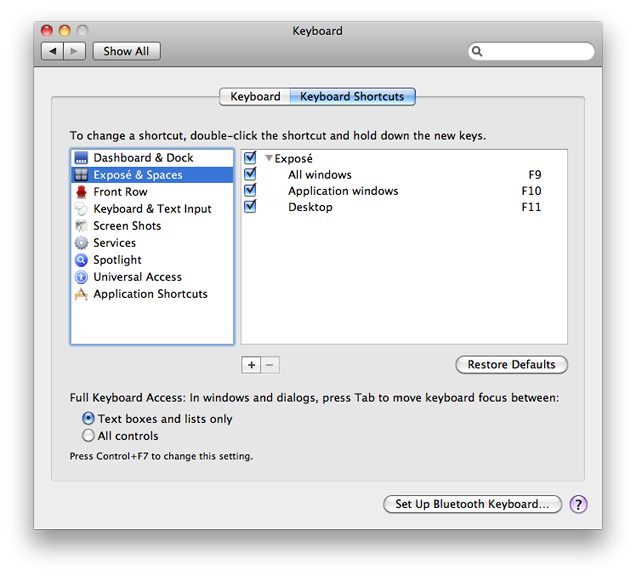Click the Exposé & Spaces grid icon

click(82, 175)
